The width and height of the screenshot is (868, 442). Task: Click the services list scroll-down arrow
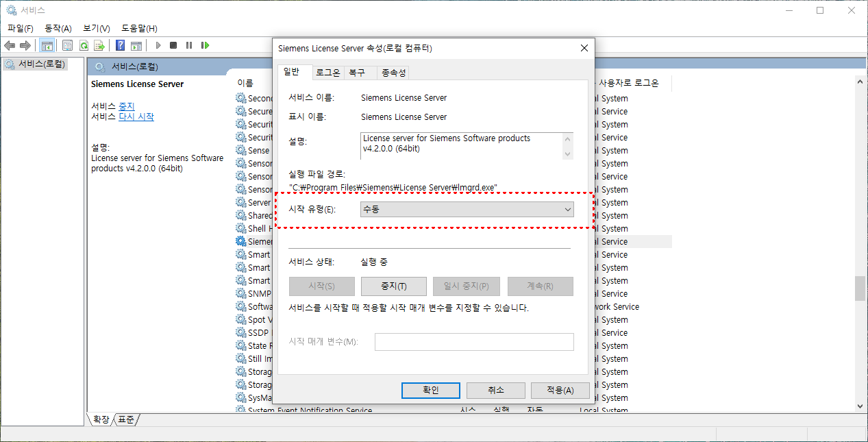tap(860, 406)
